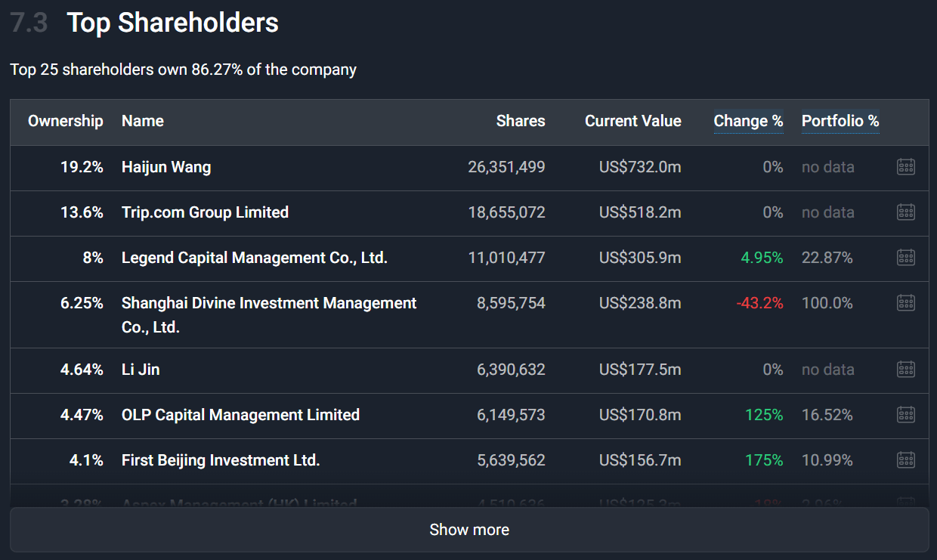Viewport: 937px width, 560px height.
Task: Click shareholder name Haijun Wang
Action: click(x=166, y=167)
